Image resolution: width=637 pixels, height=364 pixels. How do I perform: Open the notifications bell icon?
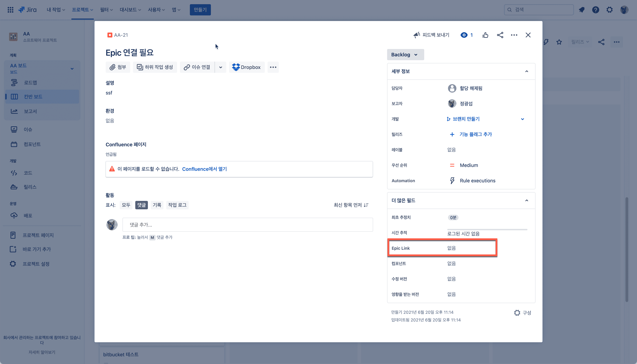(582, 10)
